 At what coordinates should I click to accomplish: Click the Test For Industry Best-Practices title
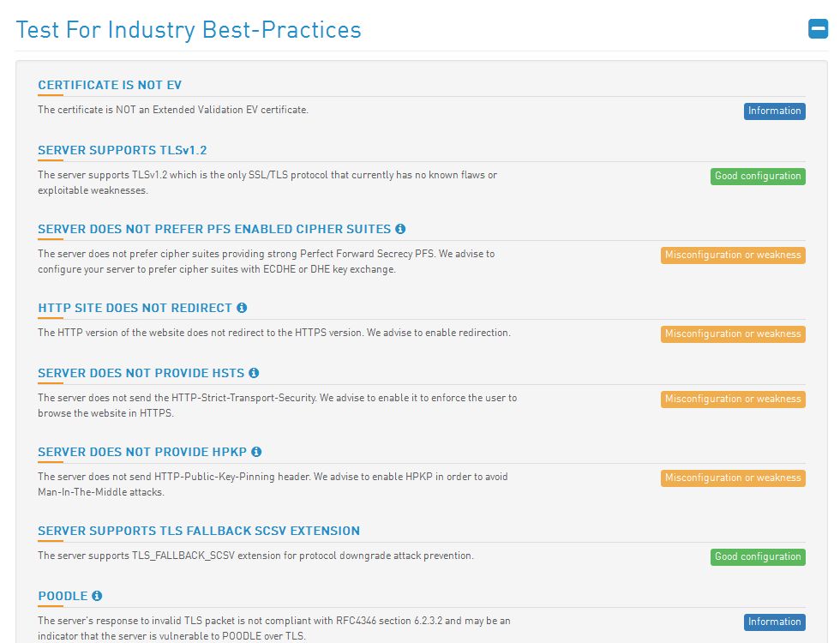189,30
